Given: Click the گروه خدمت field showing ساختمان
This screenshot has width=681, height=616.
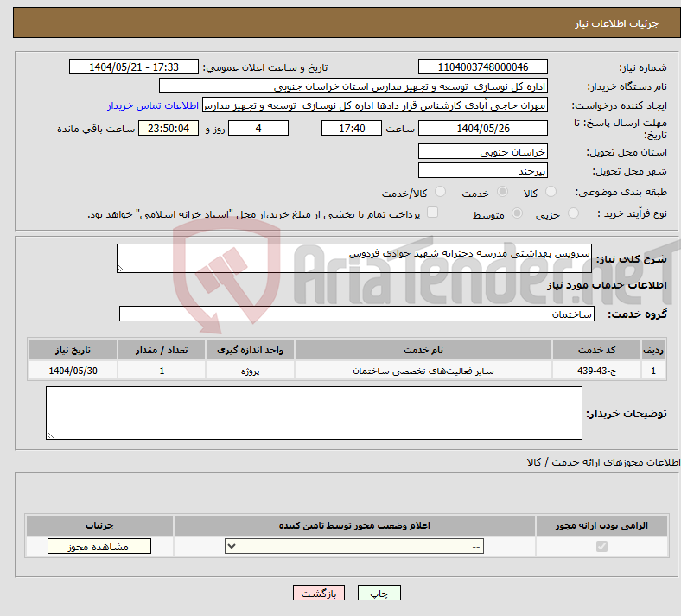Looking at the screenshot, I should tap(356, 314).
